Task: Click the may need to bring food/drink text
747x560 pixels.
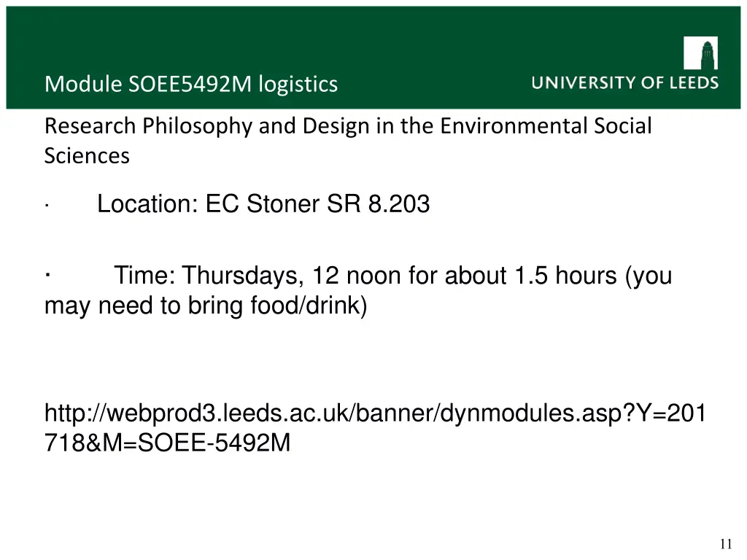Action: 206,306
